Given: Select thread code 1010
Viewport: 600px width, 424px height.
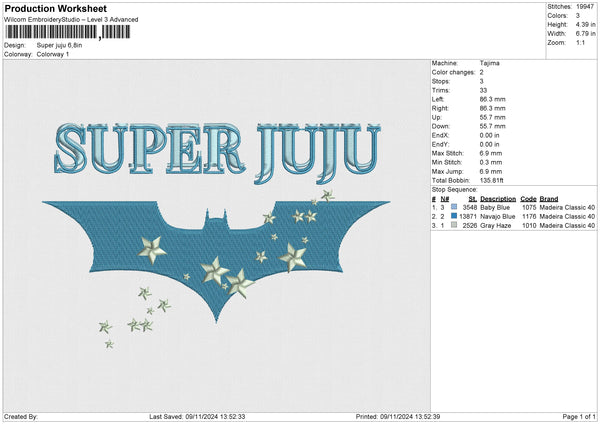Looking at the screenshot, I should point(529,226).
